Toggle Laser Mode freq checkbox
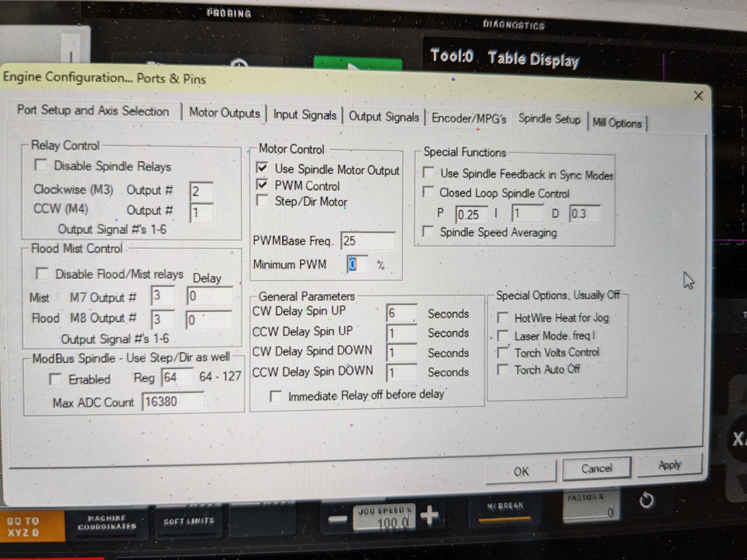This screenshot has height=560, width=747. click(x=502, y=336)
